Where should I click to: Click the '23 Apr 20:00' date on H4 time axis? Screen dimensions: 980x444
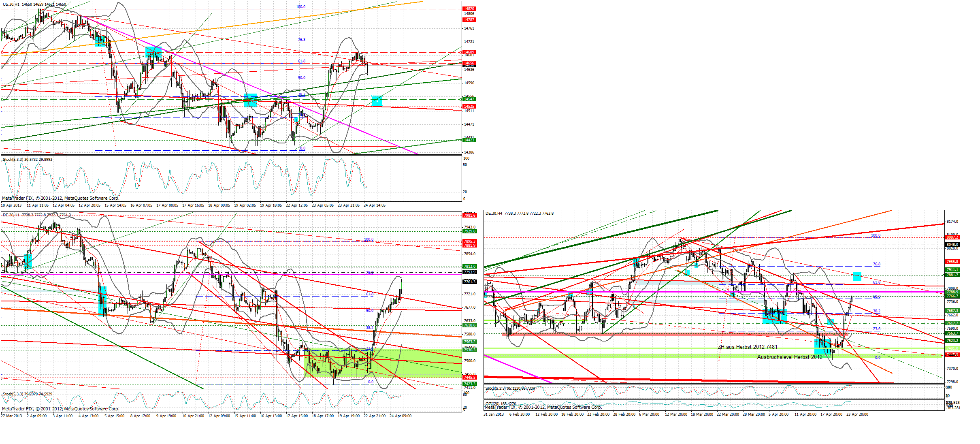[857, 414]
